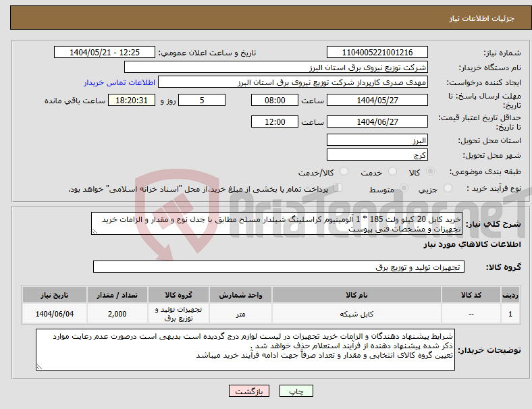
Task: Select the خدمت radio button
Action: tap(392, 171)
